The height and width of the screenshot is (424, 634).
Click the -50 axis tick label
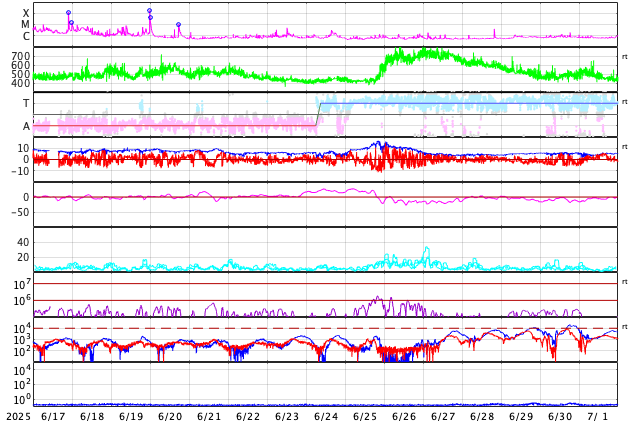[19, 212]
